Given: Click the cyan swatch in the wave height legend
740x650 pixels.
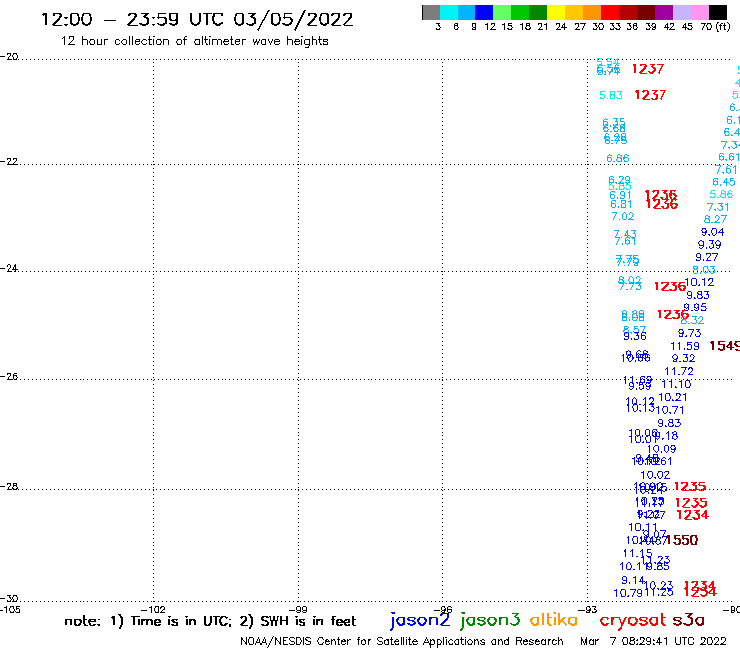Looking at the screenshot, I should (449, 12).
